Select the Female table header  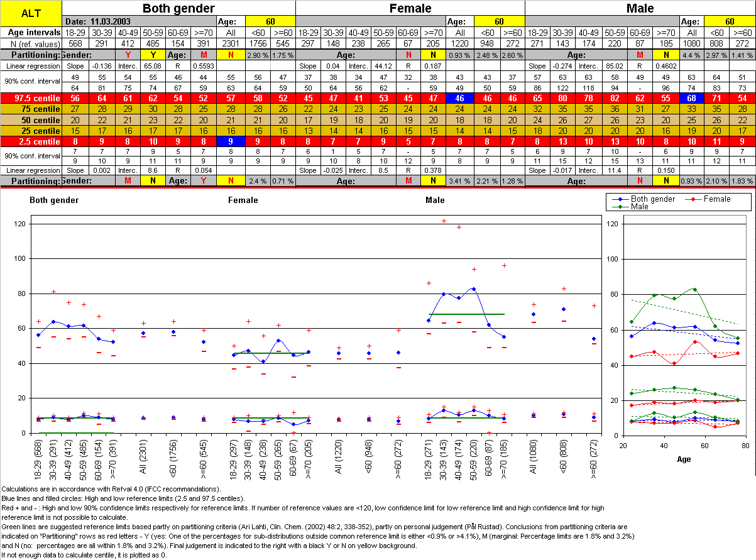click(x=410, y=8)
